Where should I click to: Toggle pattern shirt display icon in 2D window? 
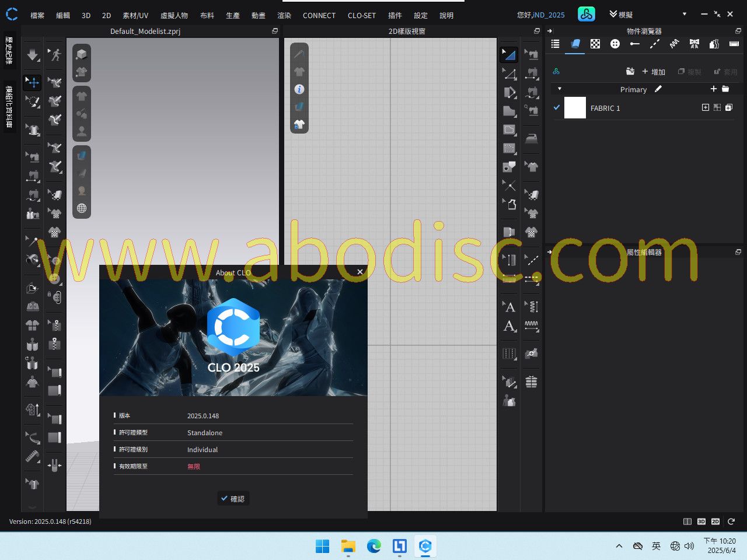pos(299,72)
